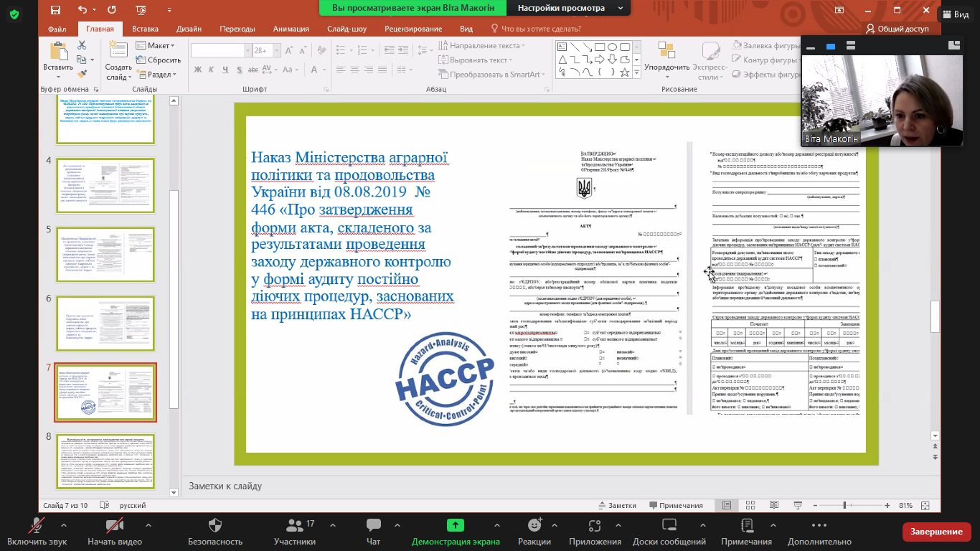Click the Cut scissors icon
980x551 pixels.
[x=82, y=45]
